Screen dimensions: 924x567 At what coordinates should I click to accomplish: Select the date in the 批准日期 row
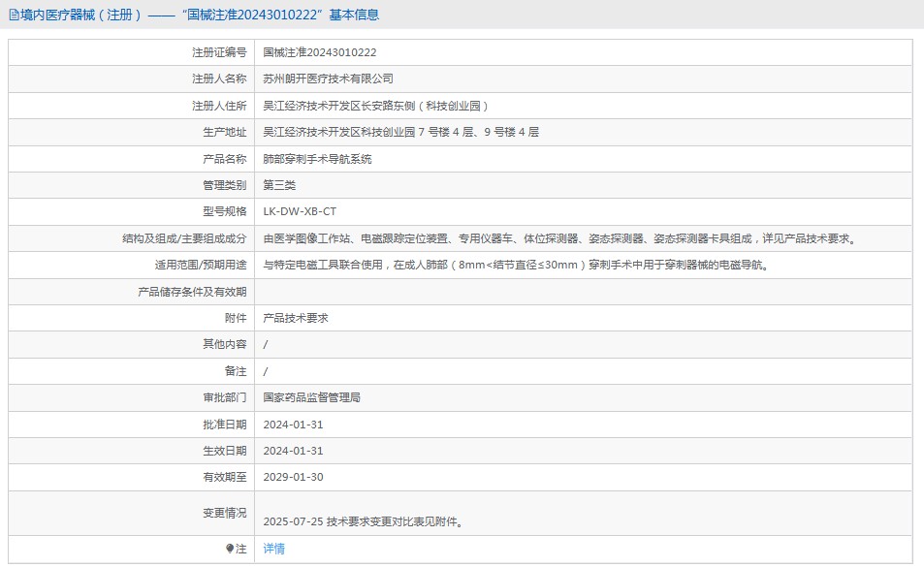coord(293,425)
